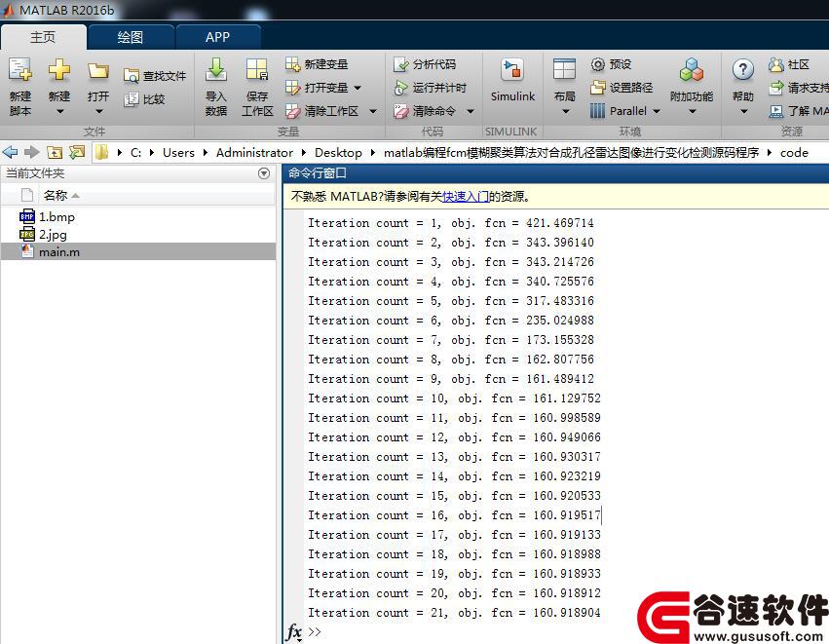Click Save Workspace (保存工作区) icon

pos(257,70)
